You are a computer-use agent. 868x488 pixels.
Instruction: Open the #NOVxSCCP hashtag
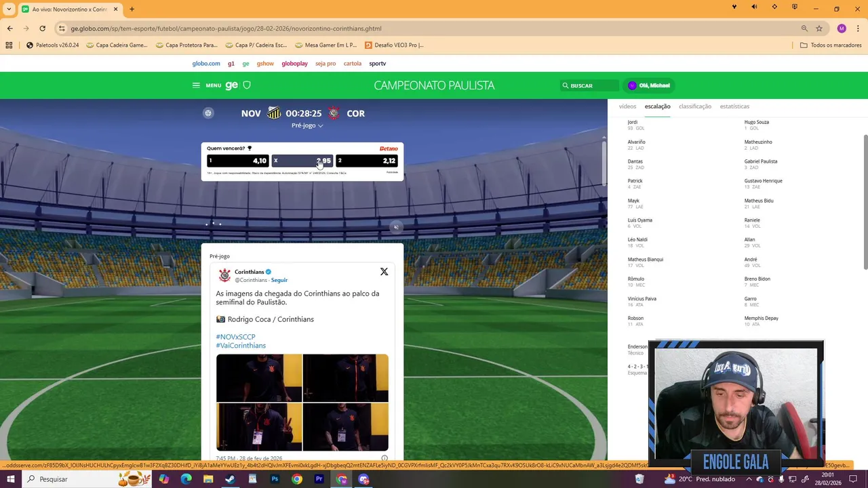pyautogui.click(x=236, y=337)
